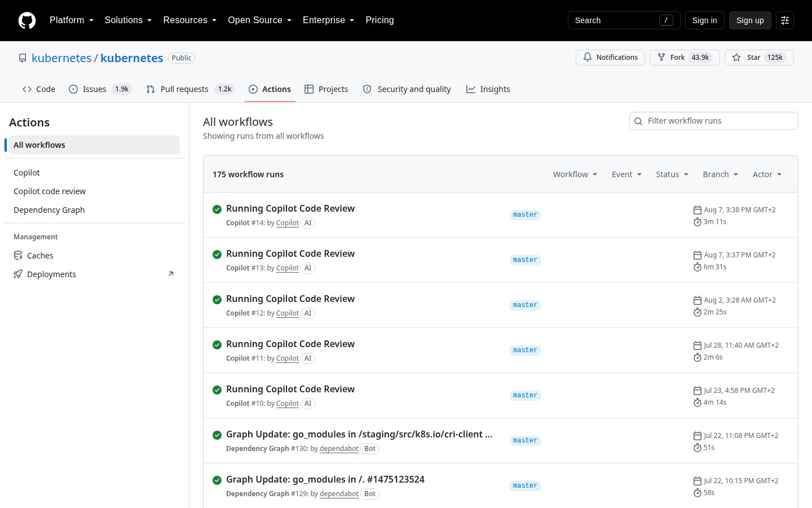Screen dimensions: 812x508
Task: Click the Caches database icon
Action: (18, 256)
